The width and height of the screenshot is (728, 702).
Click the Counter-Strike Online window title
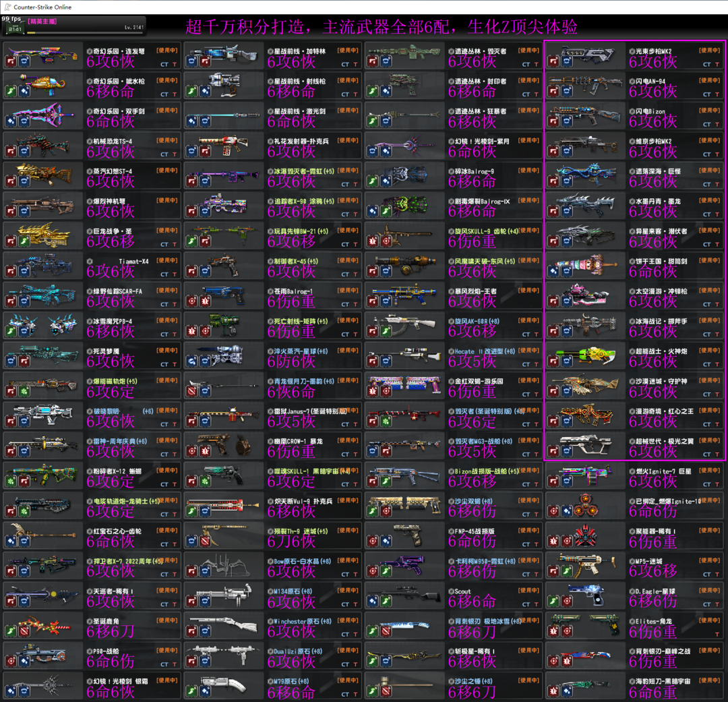pos(42,7)
